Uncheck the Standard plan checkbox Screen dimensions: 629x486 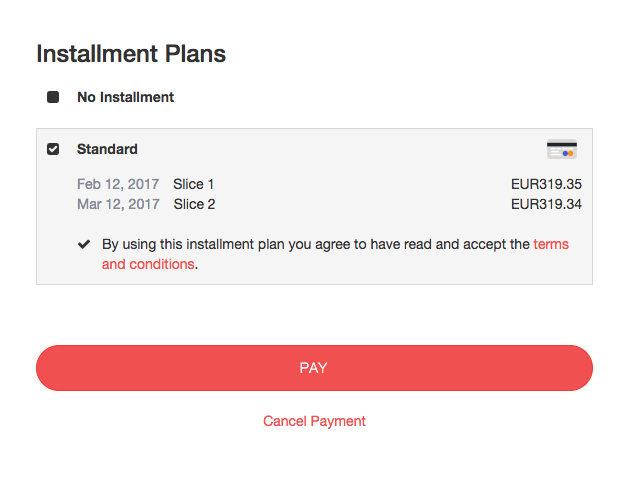(x=53, y=149)
